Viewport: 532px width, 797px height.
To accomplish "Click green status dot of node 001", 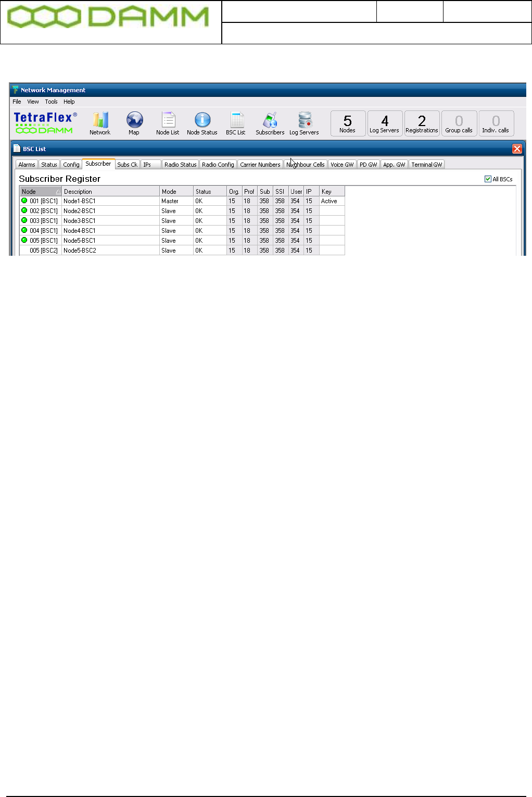I will (x=24, y=201).
